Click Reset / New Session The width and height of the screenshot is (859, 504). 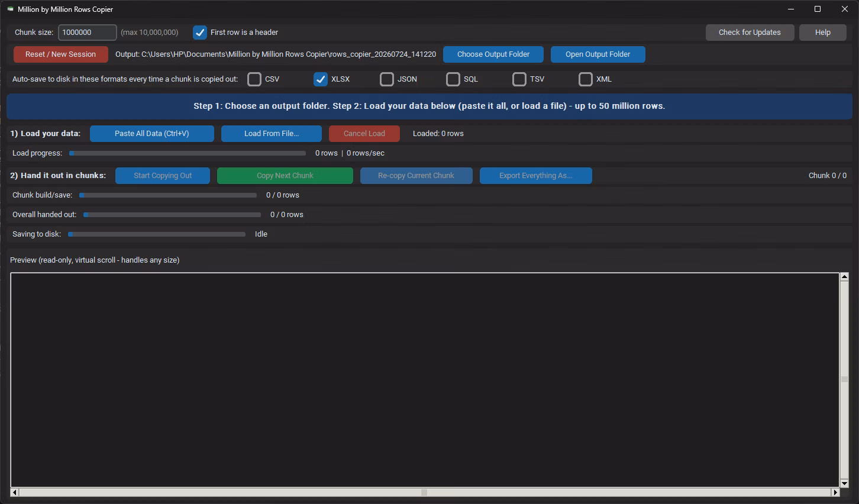pyautogui.click(x=61, y=54)
